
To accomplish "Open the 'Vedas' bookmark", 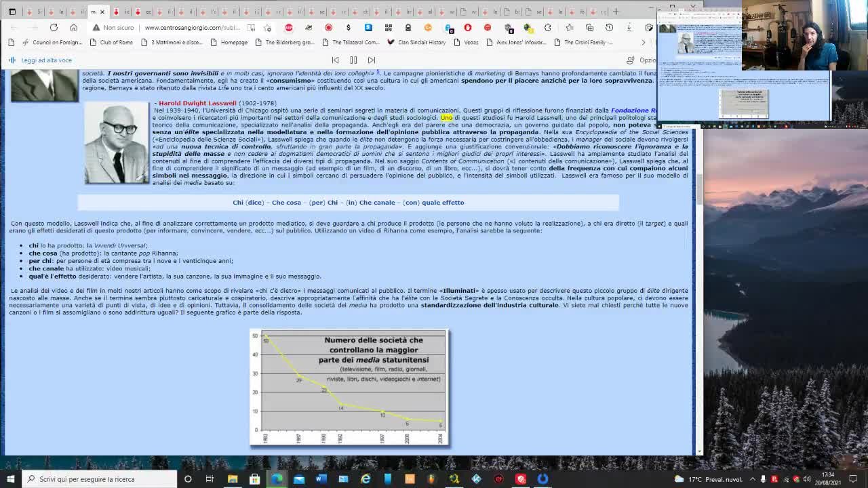I will (465, 42).
